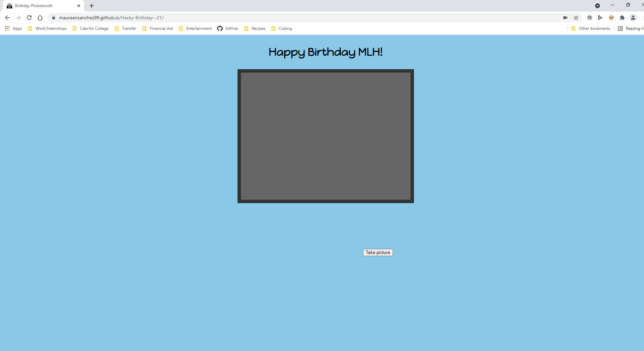Open the circular extension icon after the star
Viewport: 644px width, 351px height.
point(590,18)
